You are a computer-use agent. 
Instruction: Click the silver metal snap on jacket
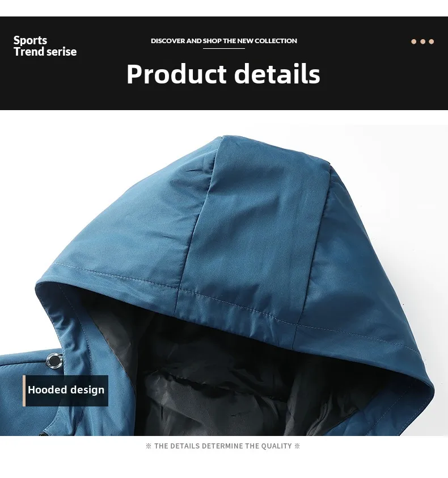coord(54,360)
